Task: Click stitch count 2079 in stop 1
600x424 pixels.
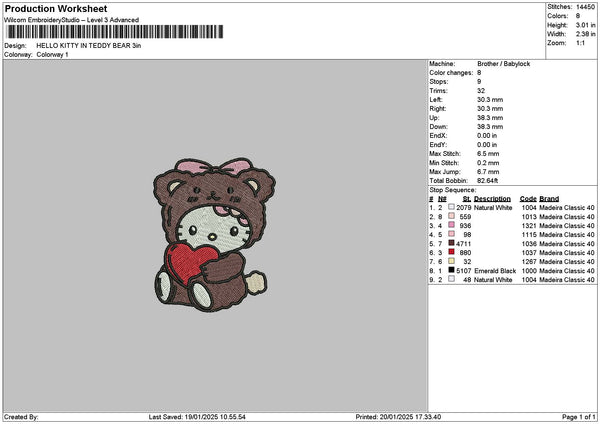Action: (463, 208)
